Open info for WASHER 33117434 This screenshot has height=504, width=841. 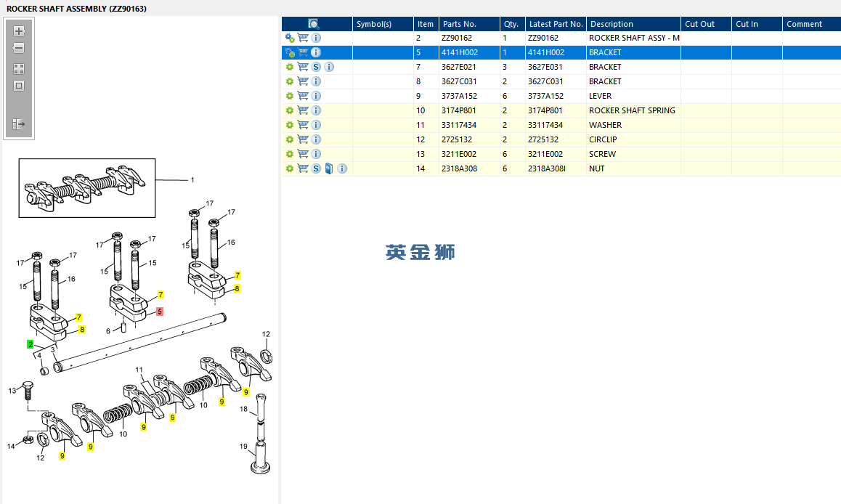(x=316, y=125)
